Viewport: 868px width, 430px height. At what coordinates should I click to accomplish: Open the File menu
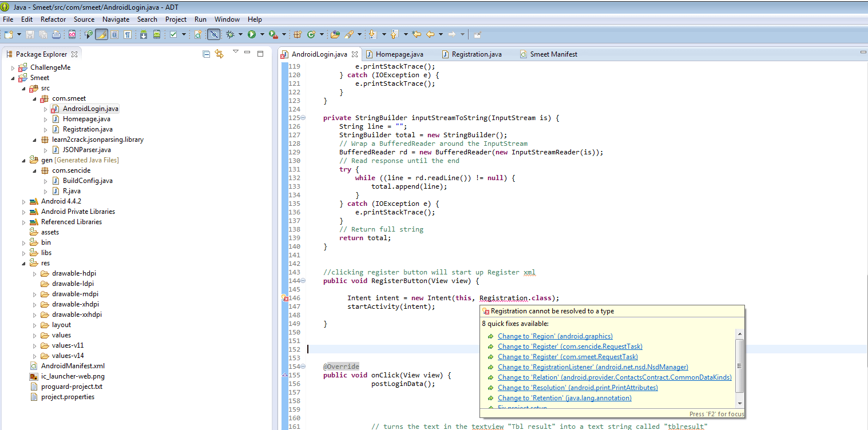tap(8, 19)
